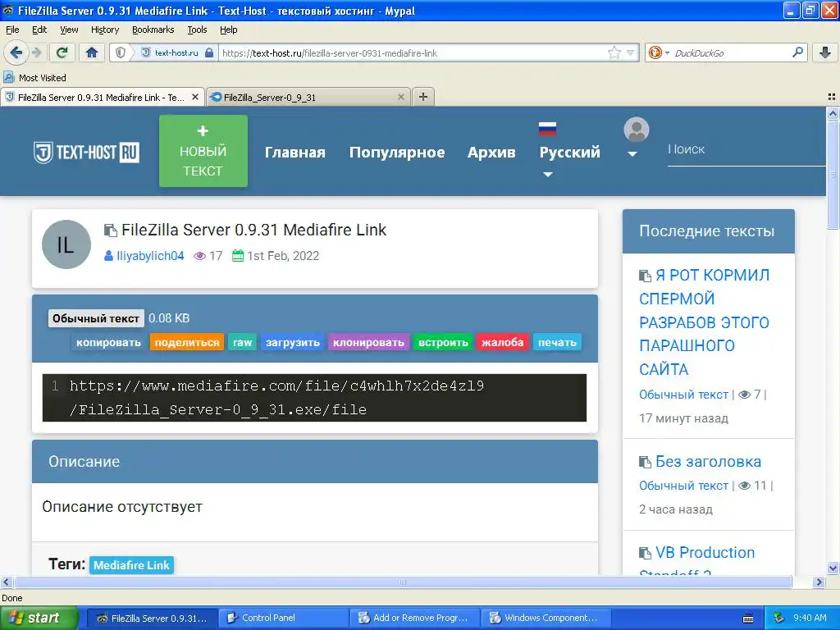Click the Russian flag icon
Image resolution: width=840 pixels, height=630 pixels.
pos(547,129)
